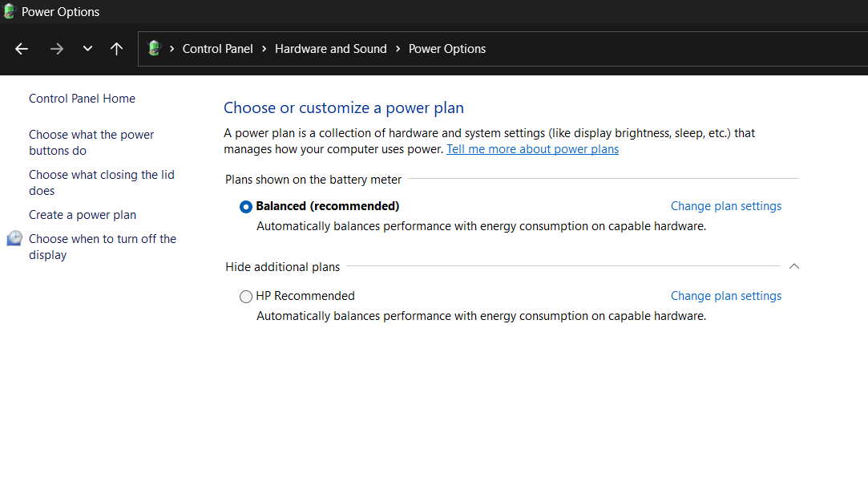
Task: Open Create a power plan
Action: tap(83, 215)
